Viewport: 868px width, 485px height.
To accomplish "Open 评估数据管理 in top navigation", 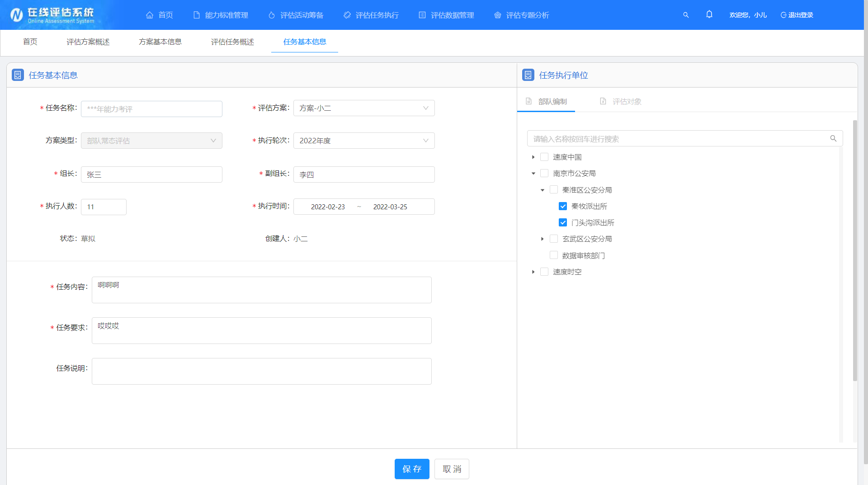I will click(x=447, y=15).
